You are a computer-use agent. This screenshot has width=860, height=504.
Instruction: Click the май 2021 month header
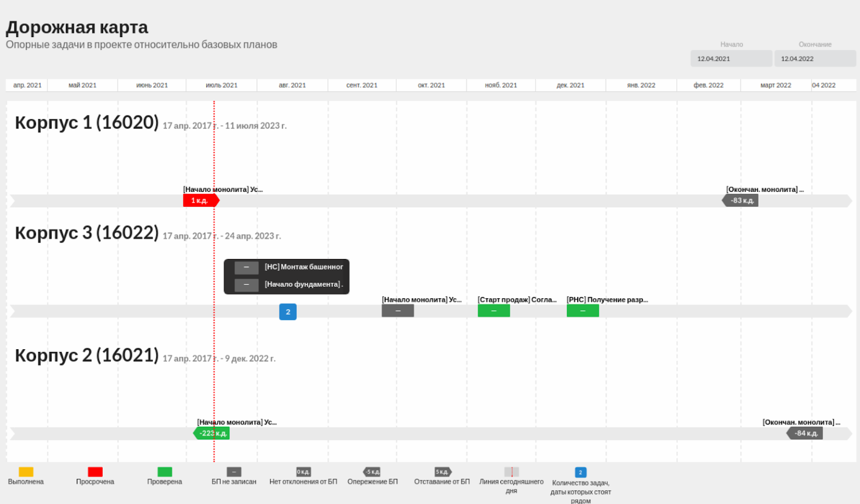click(83, 85)
